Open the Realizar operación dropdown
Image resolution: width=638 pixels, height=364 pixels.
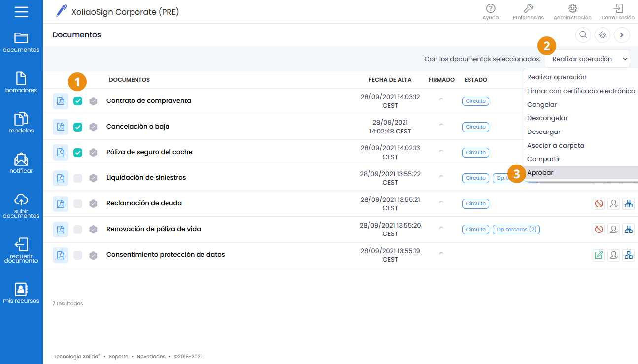[587, 59]
